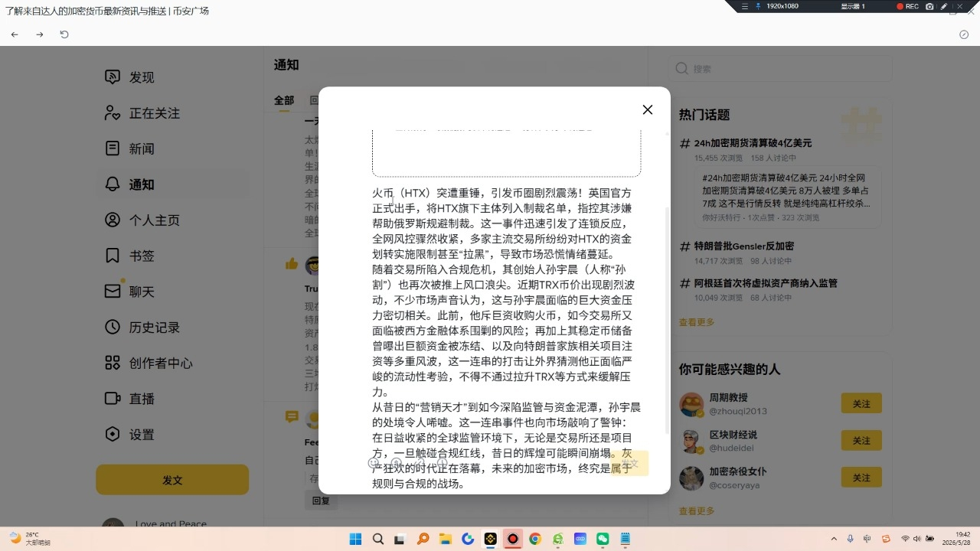This screenshot has height=551, width=980.
Task: Click the browser forward arrow
Action: pyautogui.click(x=40, y=34)
